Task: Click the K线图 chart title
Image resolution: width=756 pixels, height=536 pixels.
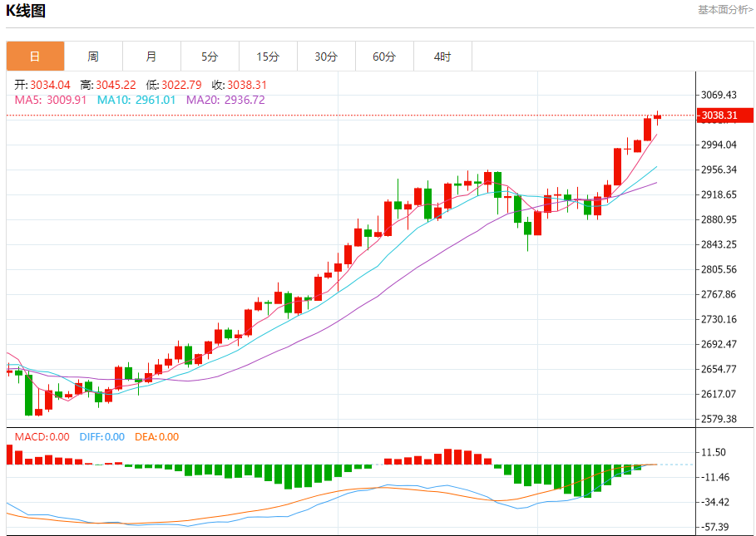Action: pyautogui.click(x=26, y=10)
